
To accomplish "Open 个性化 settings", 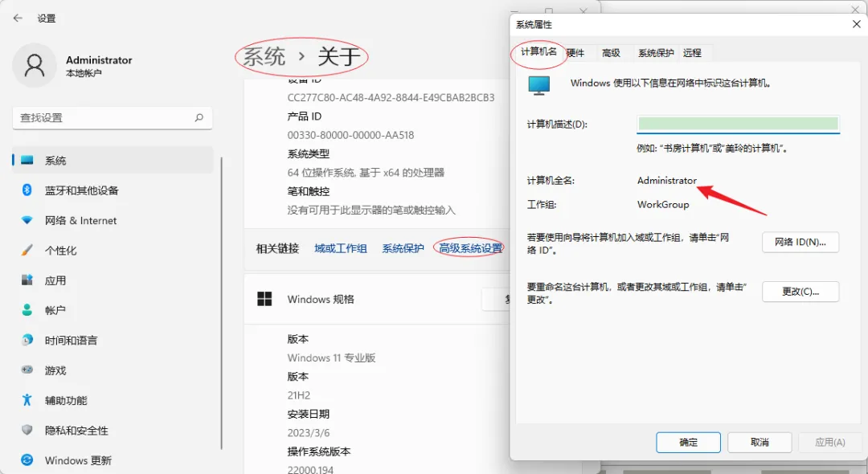I will tap(113, 250).
